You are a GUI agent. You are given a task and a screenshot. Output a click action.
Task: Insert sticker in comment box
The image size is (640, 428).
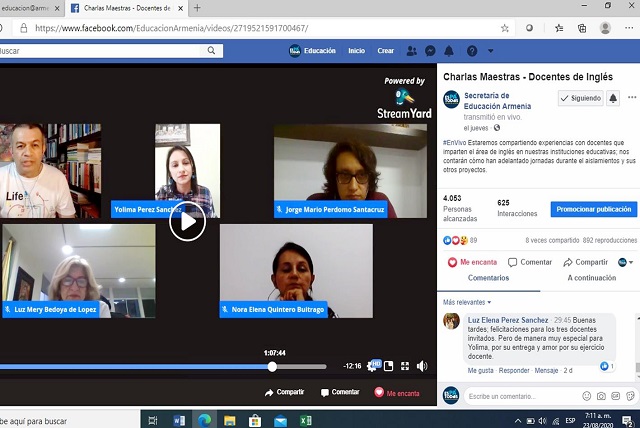(x=630, y=396)
